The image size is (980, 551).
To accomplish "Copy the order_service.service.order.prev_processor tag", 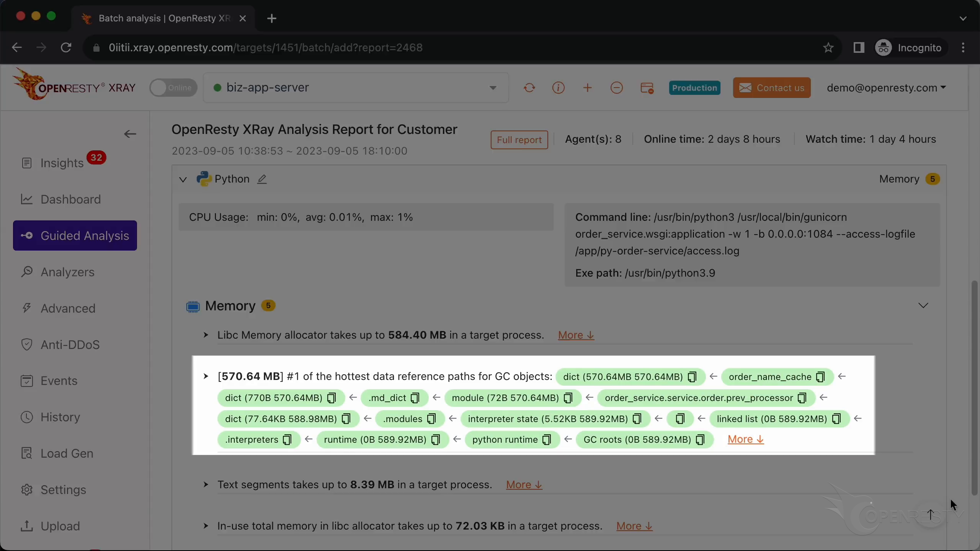I will [802, 398].
